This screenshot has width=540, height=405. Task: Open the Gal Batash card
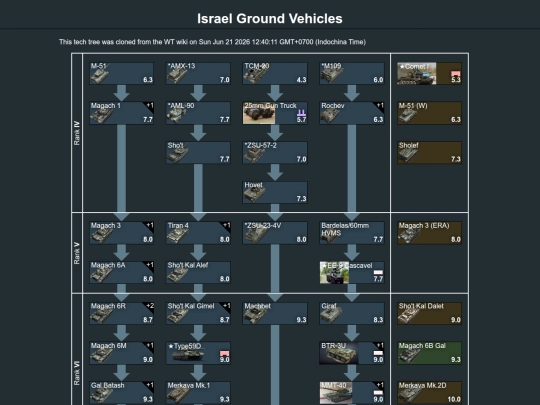[x=122, y=393]
